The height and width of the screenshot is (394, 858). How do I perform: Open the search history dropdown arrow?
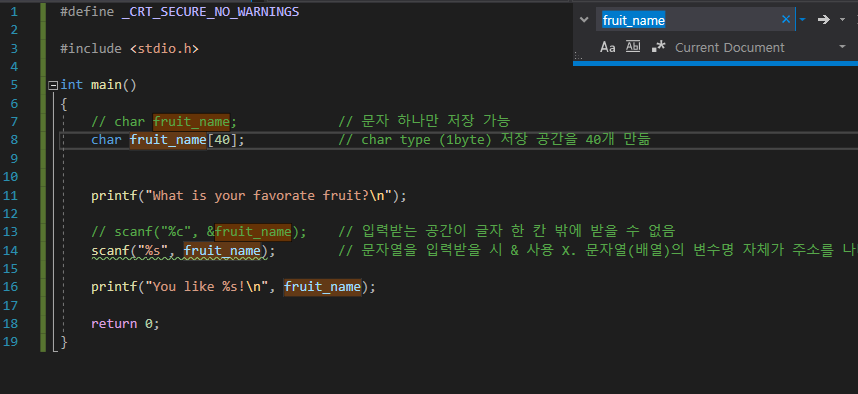802,20
